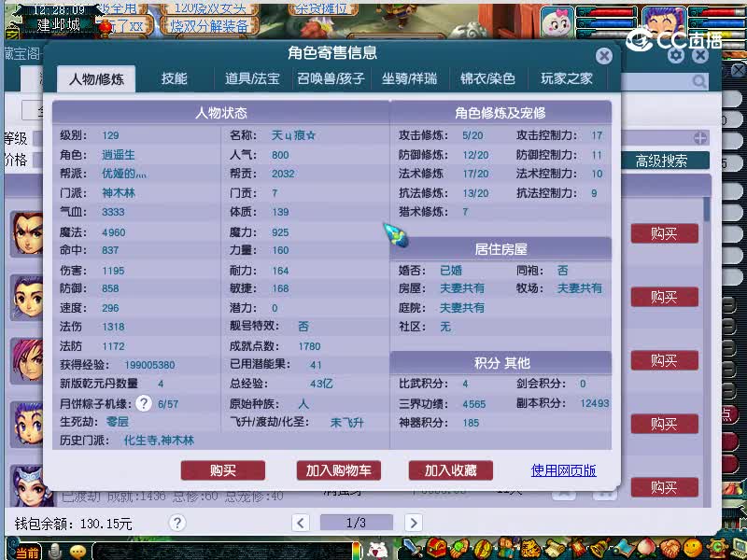747x560 pixels.
Task: Open the handshake friends icon
Action: [669, 550]
